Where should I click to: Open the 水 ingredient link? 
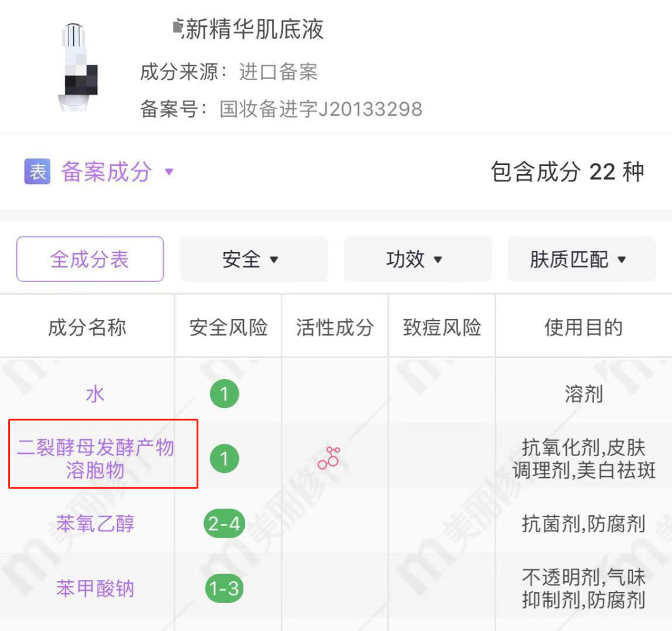(95, 394)
